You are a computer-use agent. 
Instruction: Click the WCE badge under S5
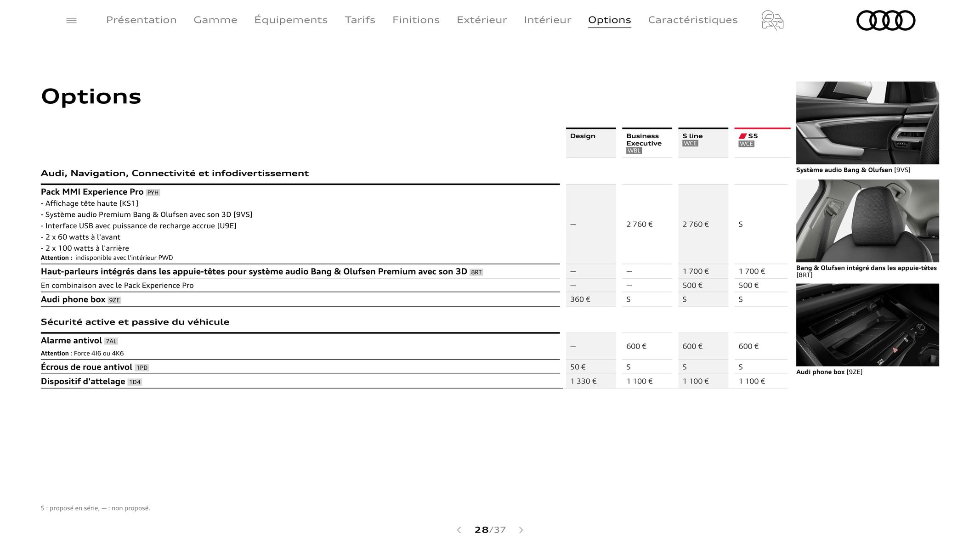point(746,144)
